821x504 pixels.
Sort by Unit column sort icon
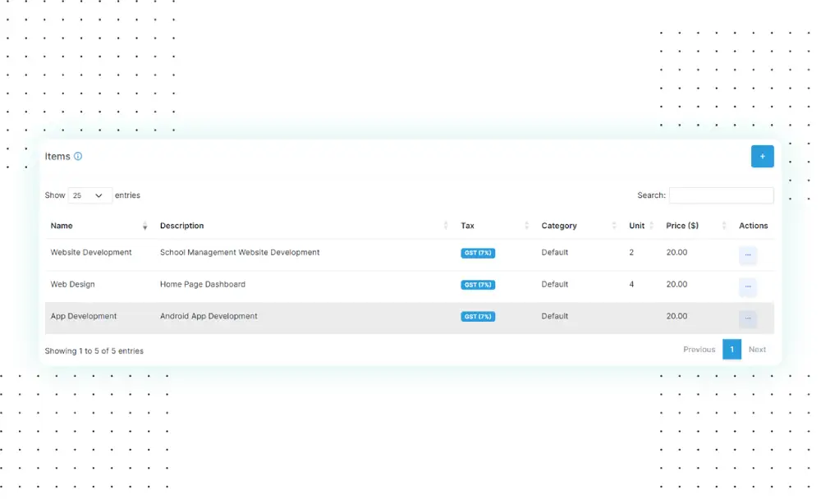(x=652, y=226)
